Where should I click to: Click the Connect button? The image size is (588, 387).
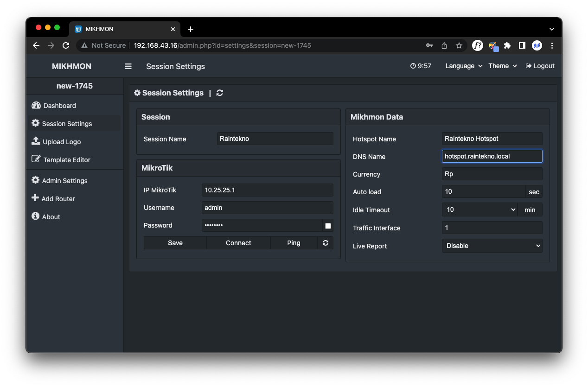tap(238, 243)
